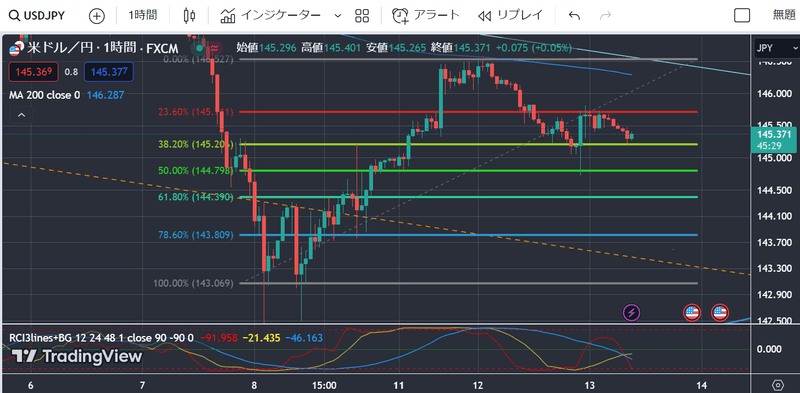Click date label 13 on the time axis
The height and width of the screenshot is (393, 800).
click(590, 384)
